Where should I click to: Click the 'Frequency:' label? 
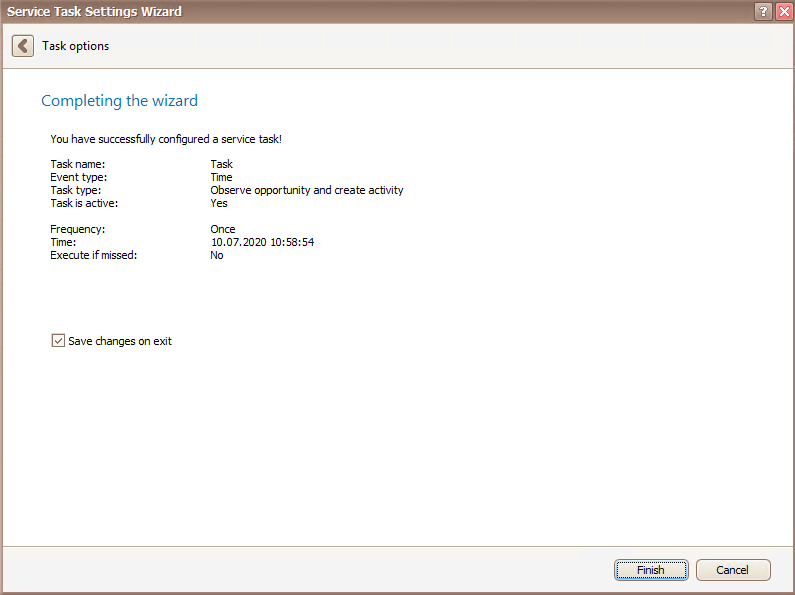(x=78, y=229)
